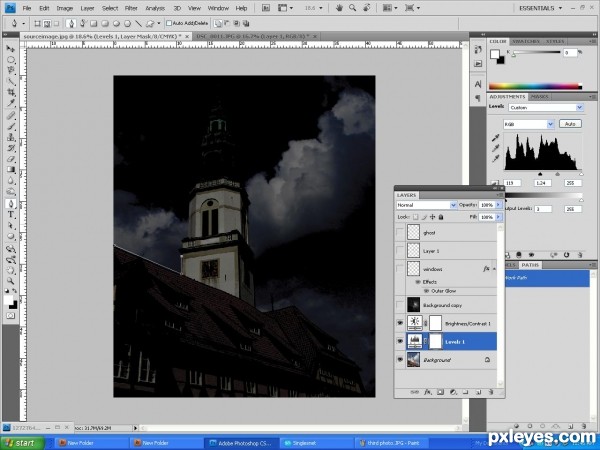Show the Background copy layer

tap(400, 305)
